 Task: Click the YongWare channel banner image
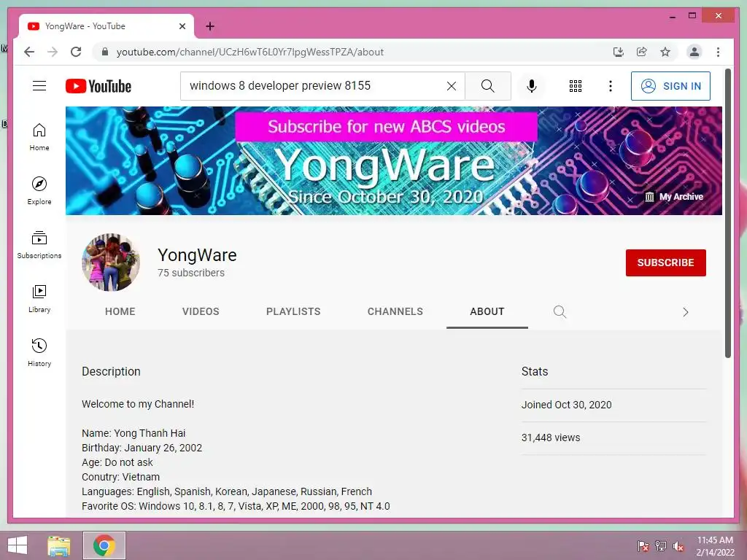[393, 160]
